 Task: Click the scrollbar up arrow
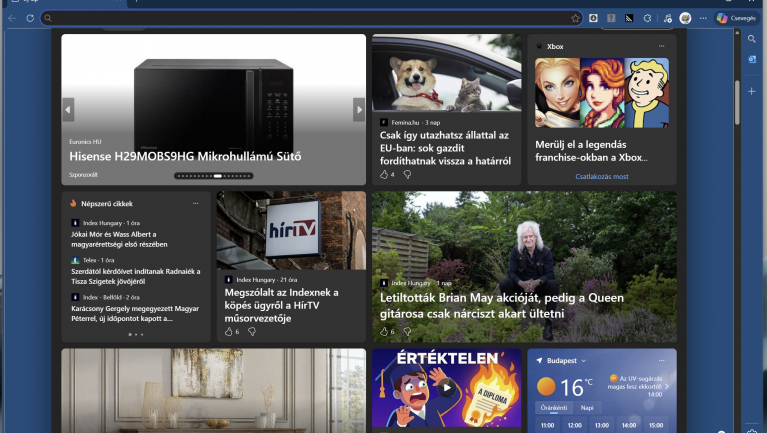click(x=737, y=32)
